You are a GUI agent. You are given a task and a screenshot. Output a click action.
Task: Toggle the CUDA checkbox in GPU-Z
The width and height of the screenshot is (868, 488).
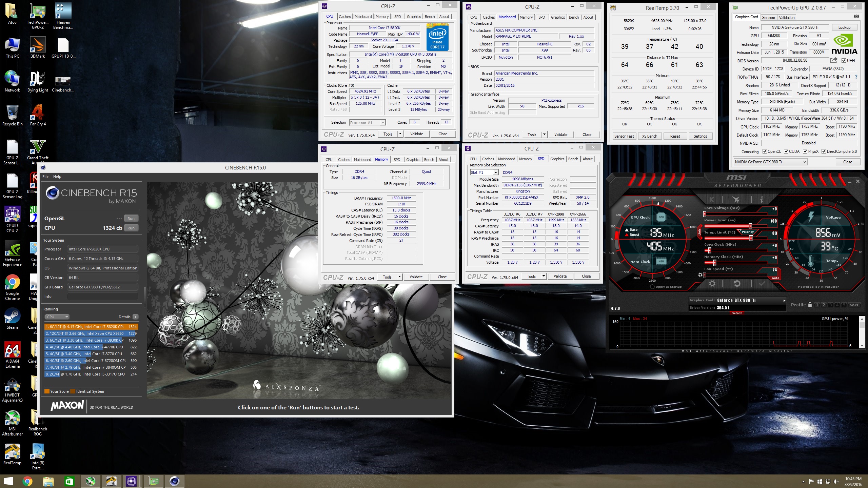(x=786, y=151)
